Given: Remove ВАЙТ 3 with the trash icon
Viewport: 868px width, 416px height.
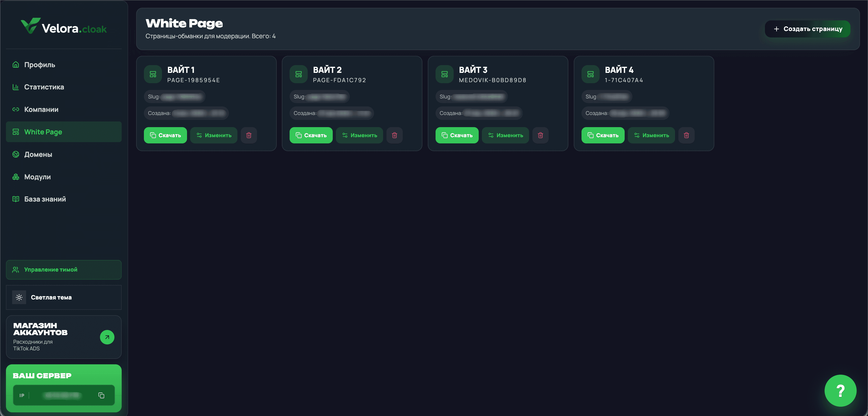Looking at the screenshot, I should [x=540, y=135].
